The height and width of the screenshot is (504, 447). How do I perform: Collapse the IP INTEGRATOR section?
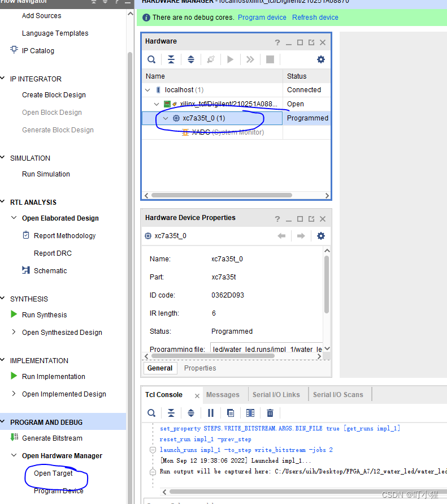[x=3, y=78]
